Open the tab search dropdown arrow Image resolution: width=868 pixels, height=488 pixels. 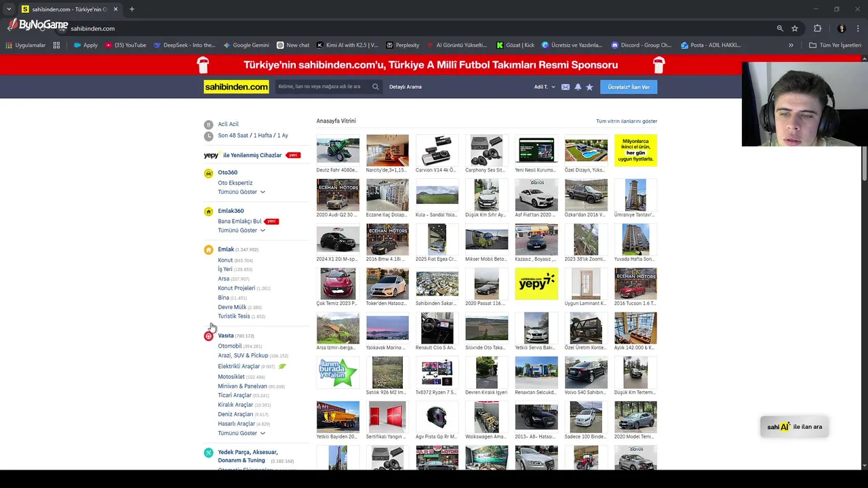[9, 9]
